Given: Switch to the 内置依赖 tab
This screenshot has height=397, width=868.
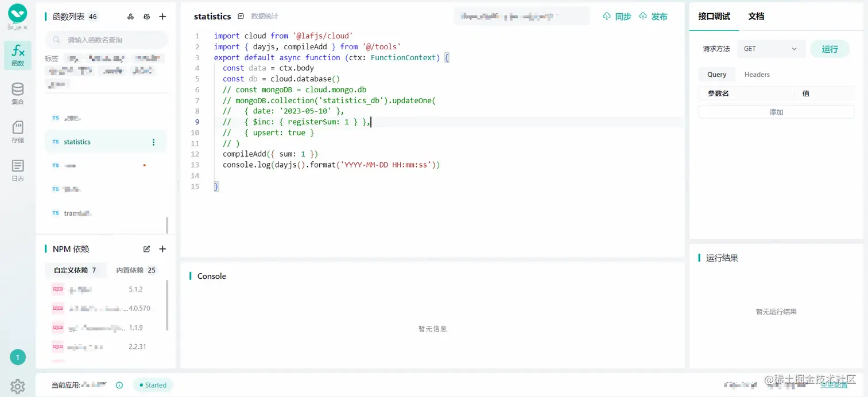Looking at the screenshot, I should (135, 270).
